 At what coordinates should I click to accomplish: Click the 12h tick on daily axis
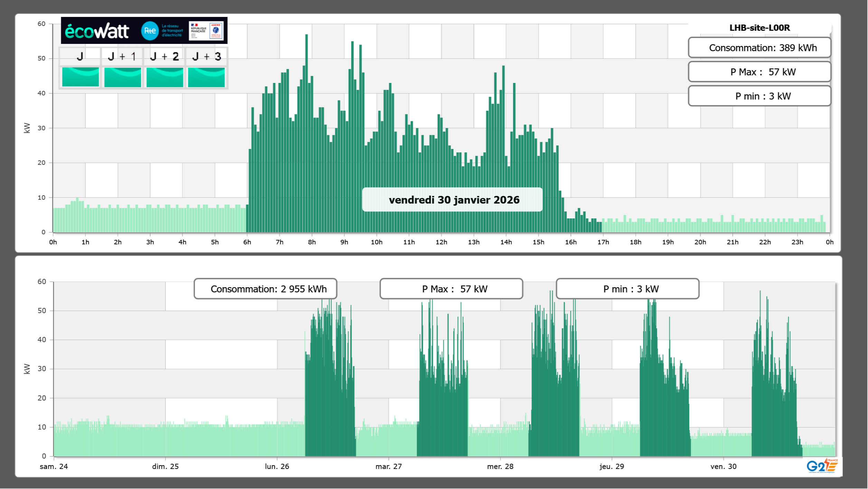441,242
